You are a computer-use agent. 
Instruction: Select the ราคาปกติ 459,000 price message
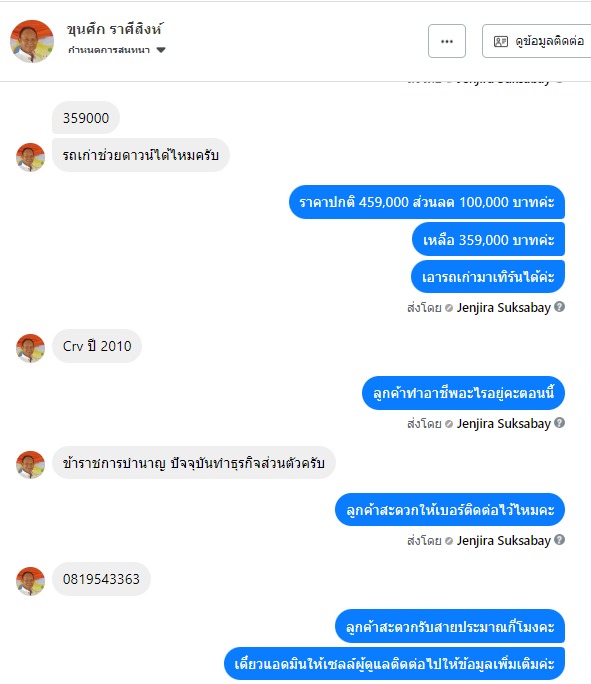tap(427, 202)
